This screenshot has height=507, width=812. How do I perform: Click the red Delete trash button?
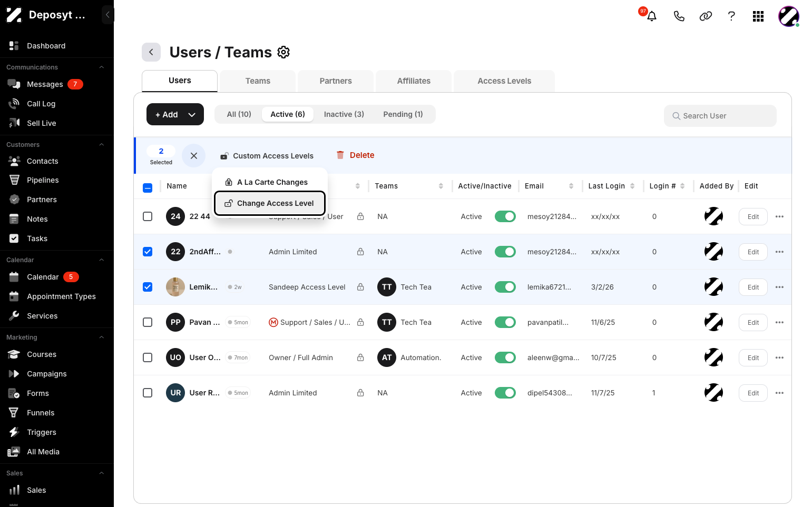[355, 155]
